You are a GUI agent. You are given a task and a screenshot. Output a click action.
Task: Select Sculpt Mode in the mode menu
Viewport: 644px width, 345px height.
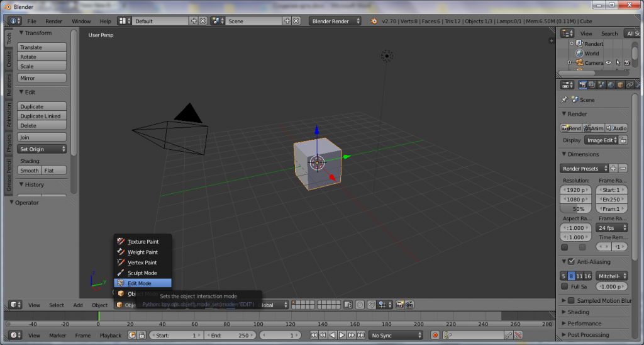click(x=143, y=273)
